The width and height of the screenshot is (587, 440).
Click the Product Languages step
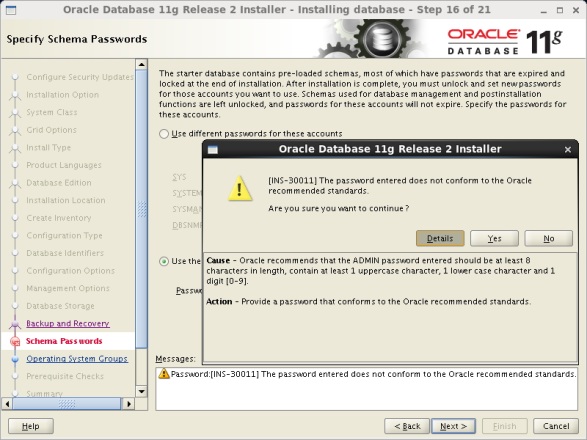point(64,165)
